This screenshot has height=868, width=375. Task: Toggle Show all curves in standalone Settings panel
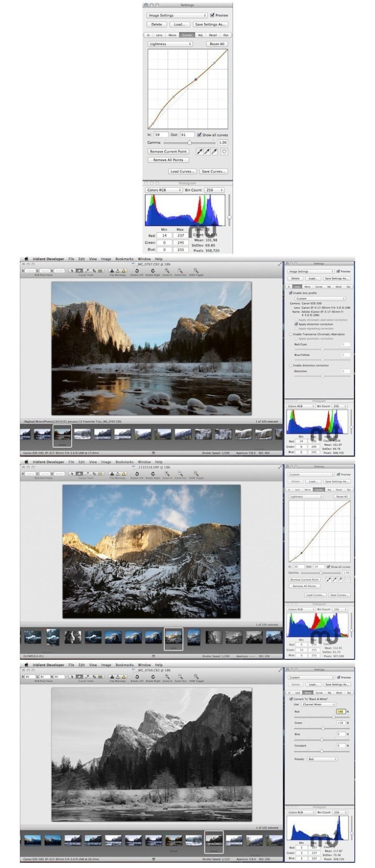[199, 135]
